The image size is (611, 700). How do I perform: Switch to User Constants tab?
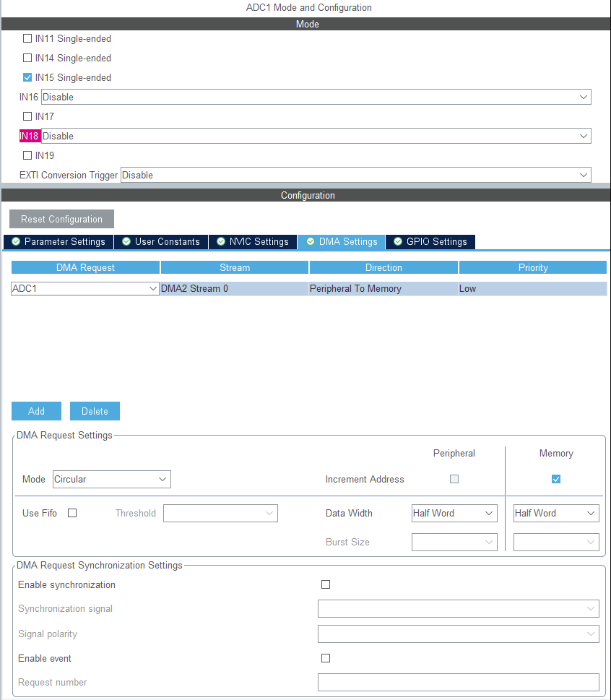(161, 241)
